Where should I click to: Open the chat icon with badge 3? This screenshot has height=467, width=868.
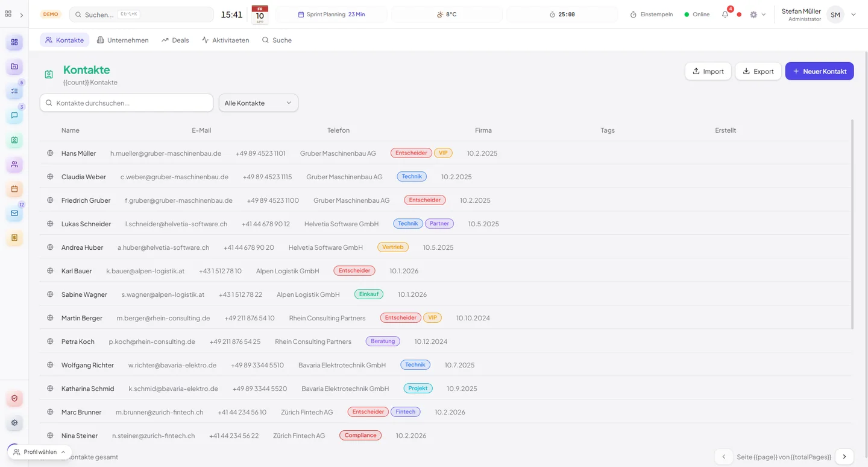point(14,116)
